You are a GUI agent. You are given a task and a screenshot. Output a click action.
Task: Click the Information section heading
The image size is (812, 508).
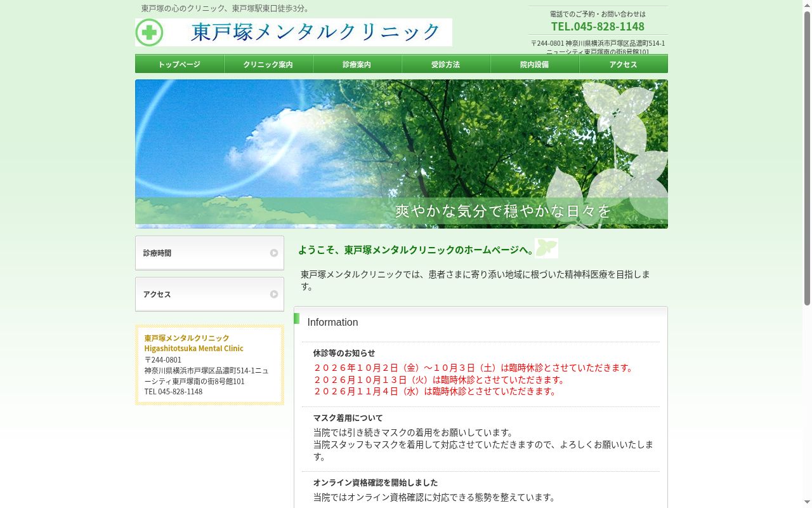[333, 323]
